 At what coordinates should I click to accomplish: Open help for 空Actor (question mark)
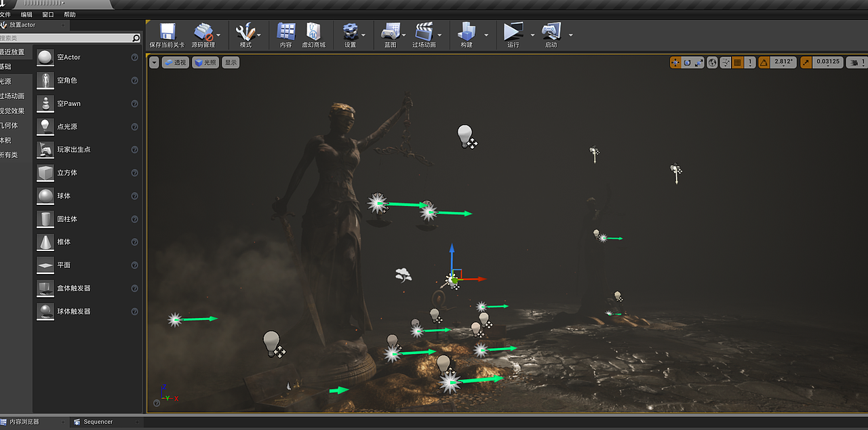click(134, 58)
